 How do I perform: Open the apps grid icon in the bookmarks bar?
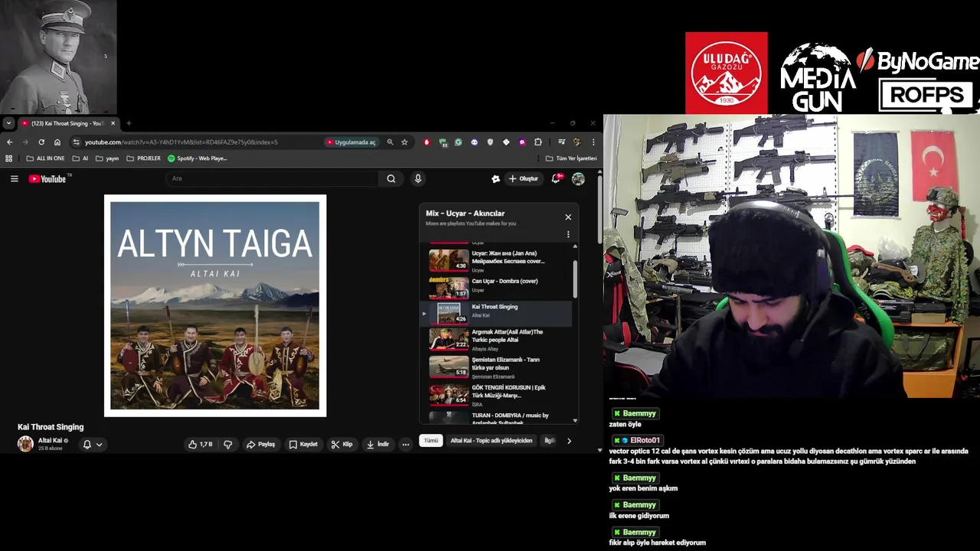(9, 158)
